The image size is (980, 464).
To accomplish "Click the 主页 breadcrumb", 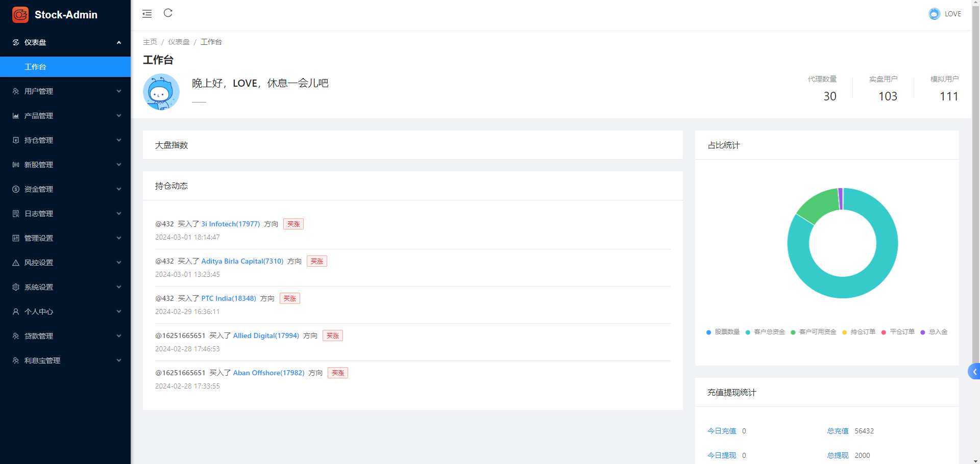I will (x=150, y=42).
